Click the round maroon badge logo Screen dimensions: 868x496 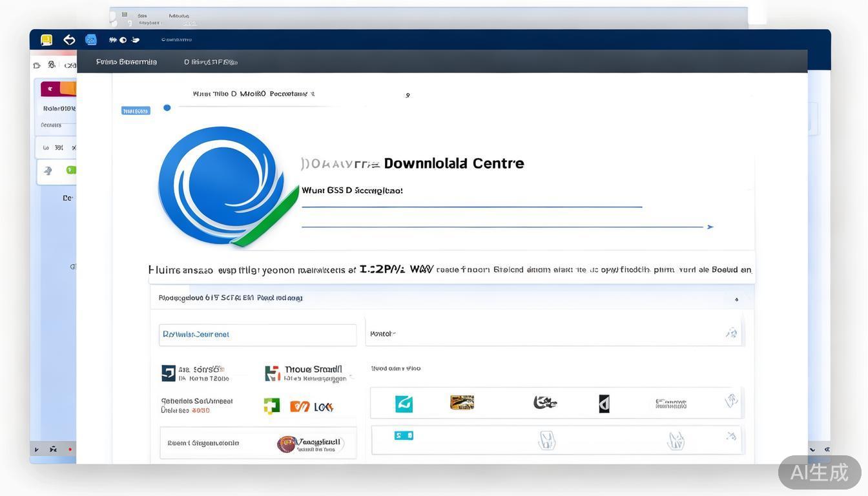[287, 444]
